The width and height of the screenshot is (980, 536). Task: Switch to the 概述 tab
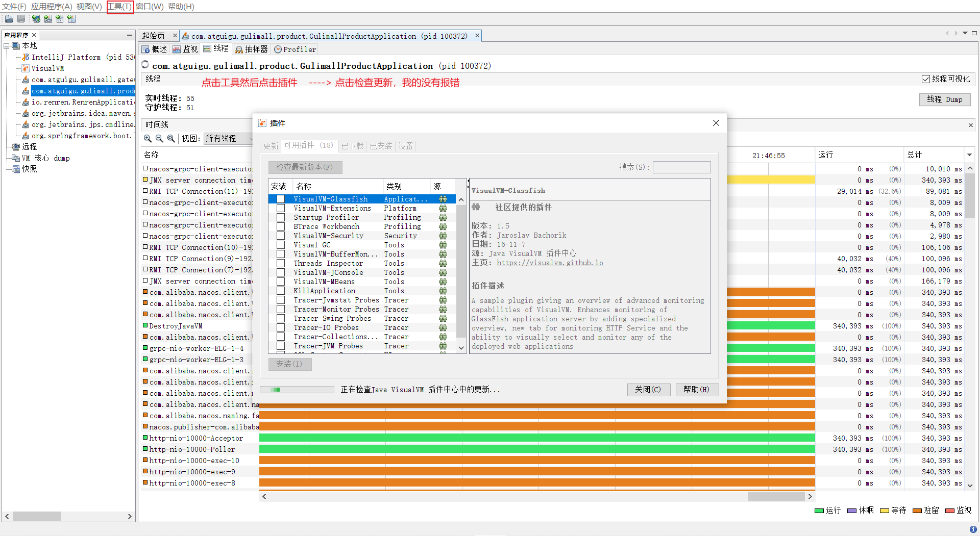point(154,49)
